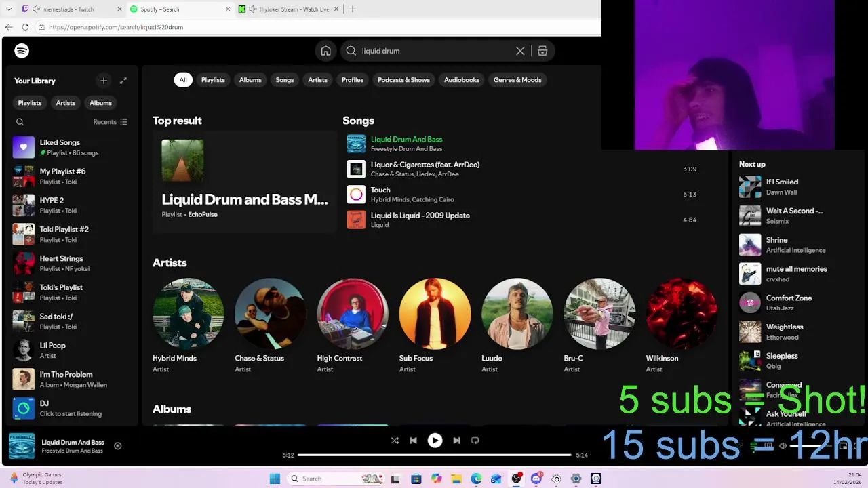
Task: Open Discord from the taskbar
Action: pyautogui.click(x=536, y=479)
